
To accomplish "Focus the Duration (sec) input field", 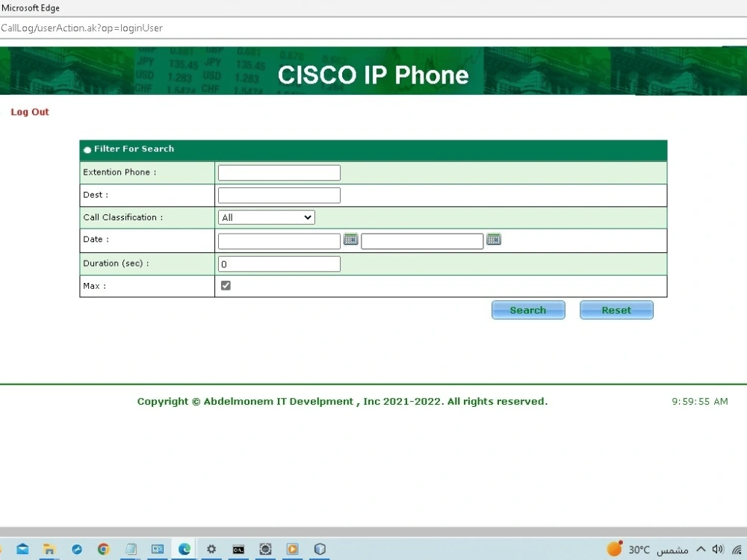I will 279,264.
